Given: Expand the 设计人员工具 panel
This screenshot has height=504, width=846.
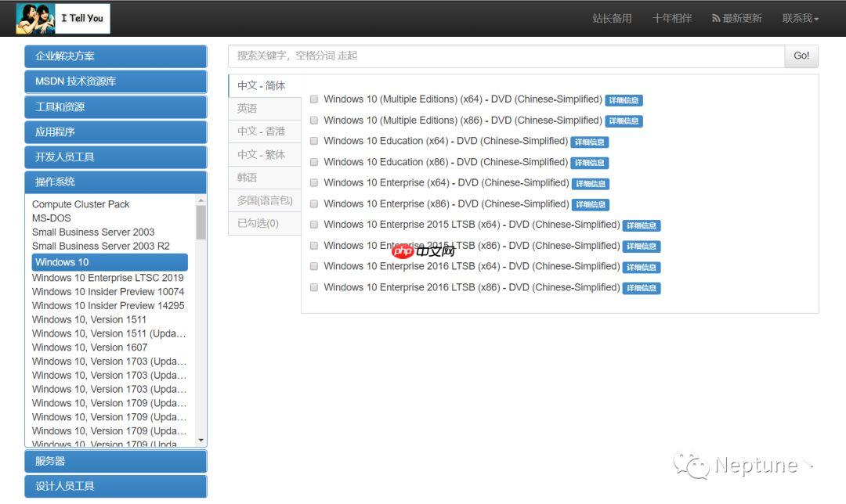Looking at the screenshot, I should click(115, 486).
